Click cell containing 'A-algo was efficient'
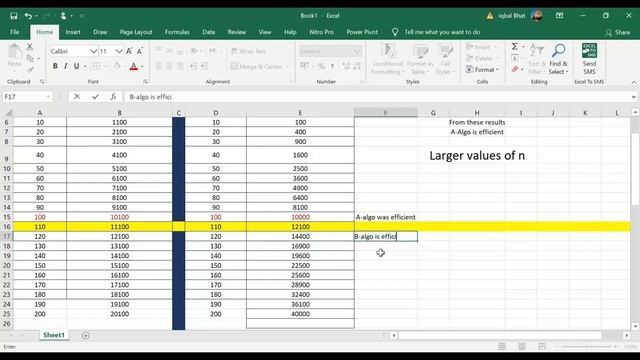 pos(385,217)
